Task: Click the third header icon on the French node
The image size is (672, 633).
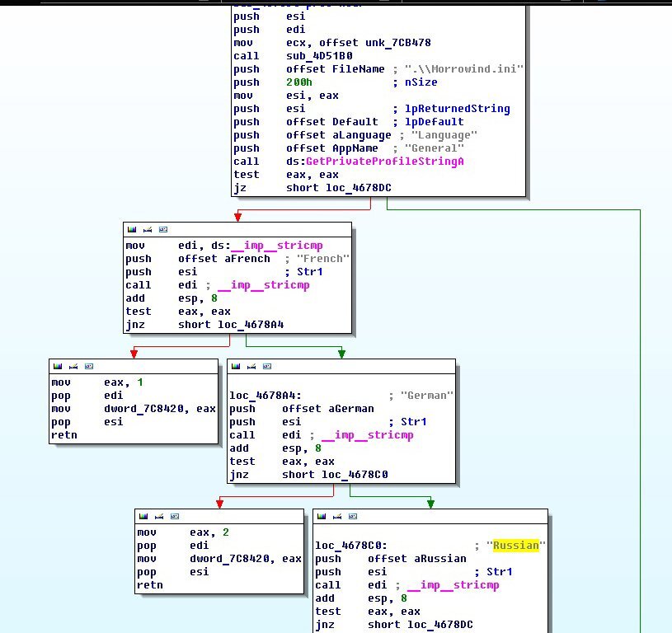Action: 162,229
